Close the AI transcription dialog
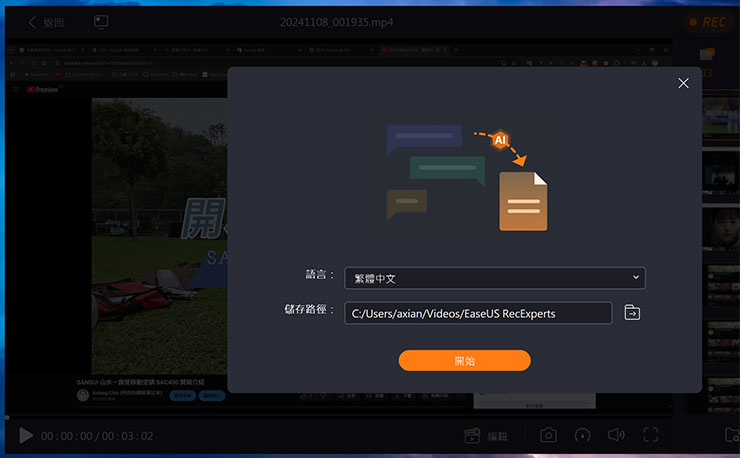This screenshot has height=458, width=740. point(683,83)
